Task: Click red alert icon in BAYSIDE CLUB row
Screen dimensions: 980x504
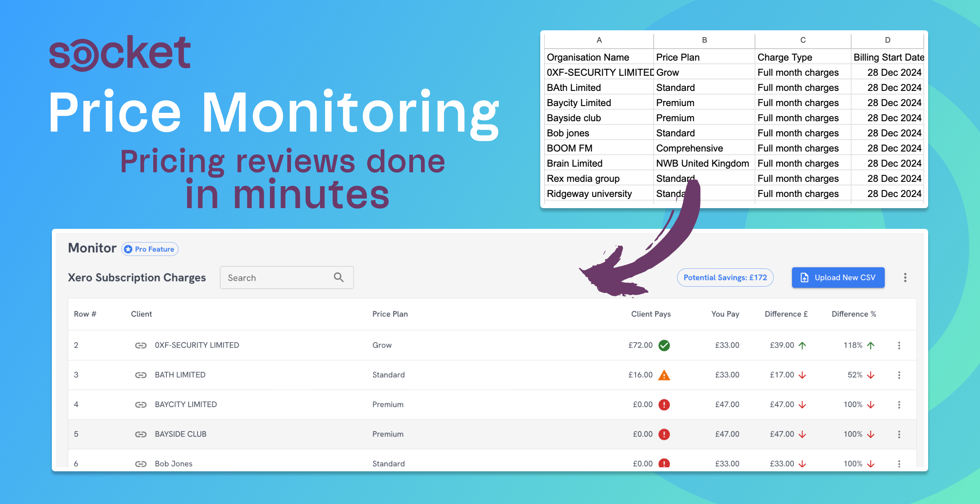Action: (664, 434)
